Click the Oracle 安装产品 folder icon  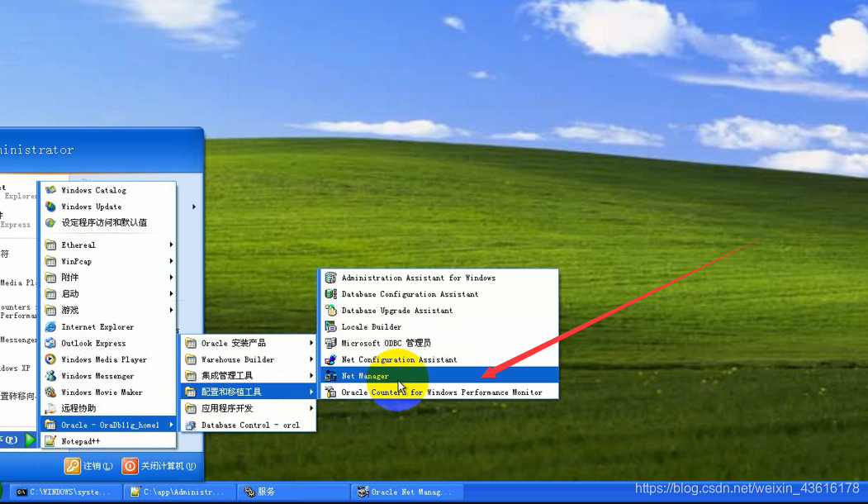pyautogui.click(x=191, y=343)
